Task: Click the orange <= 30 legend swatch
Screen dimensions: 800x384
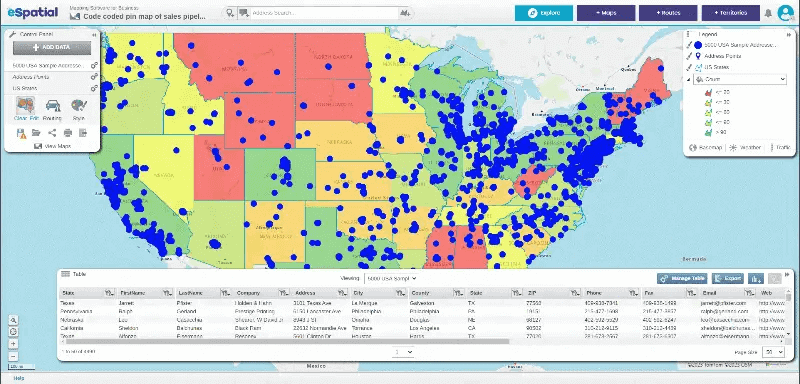Action: point(708,103)
